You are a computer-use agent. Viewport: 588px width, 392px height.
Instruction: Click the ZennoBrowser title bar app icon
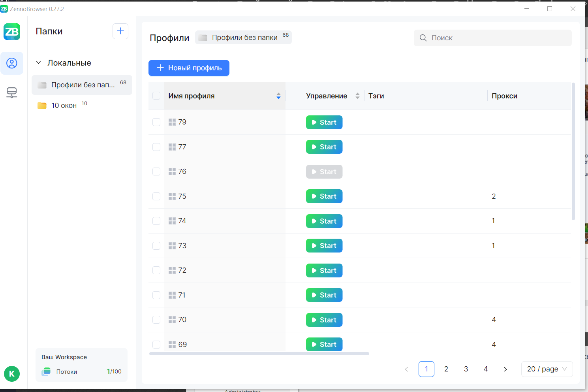(4, 9)
